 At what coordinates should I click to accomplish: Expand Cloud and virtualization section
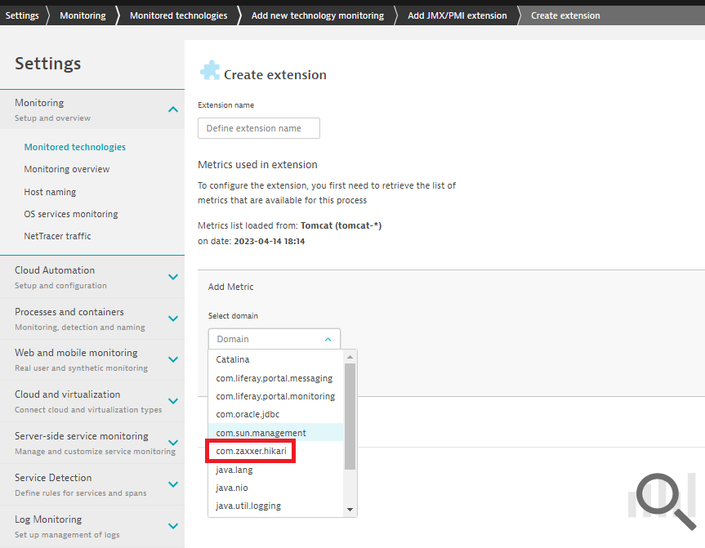click(x=173, y=402)
